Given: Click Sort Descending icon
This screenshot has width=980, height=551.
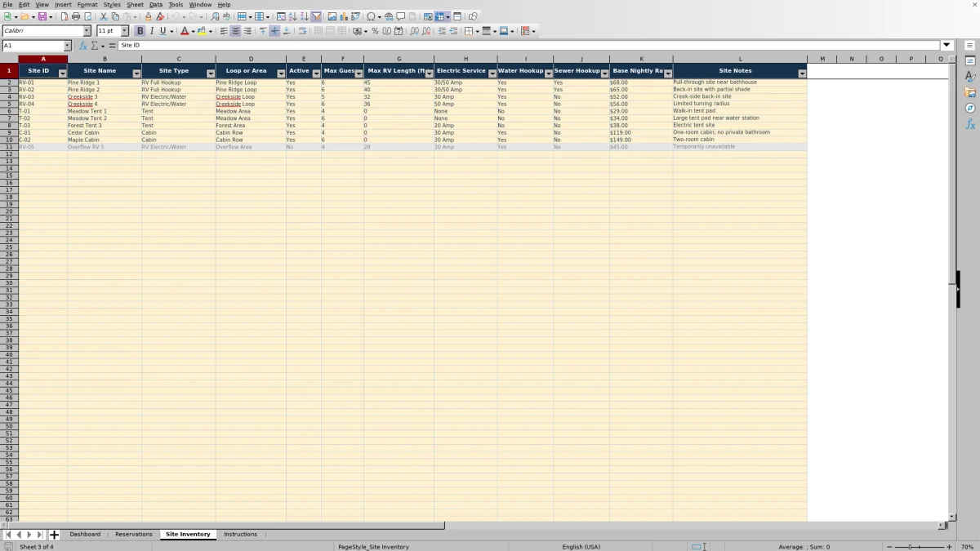Looking at the screenshot, I should click(x=304, y=16).
